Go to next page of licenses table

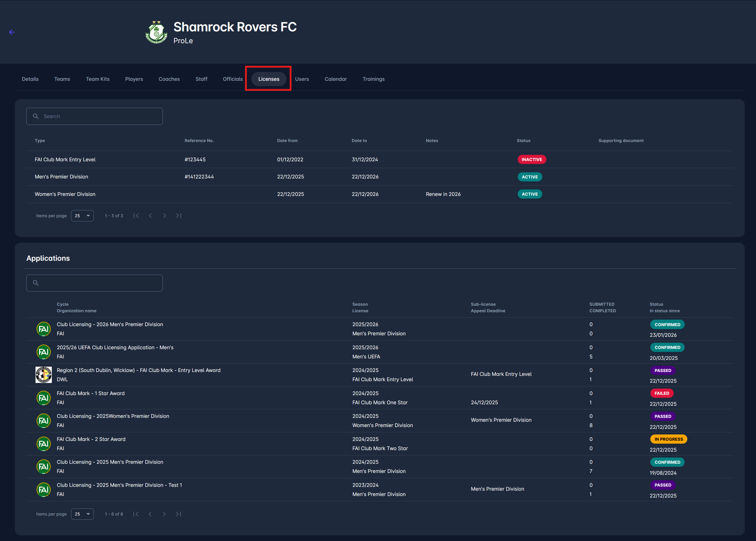164,216
